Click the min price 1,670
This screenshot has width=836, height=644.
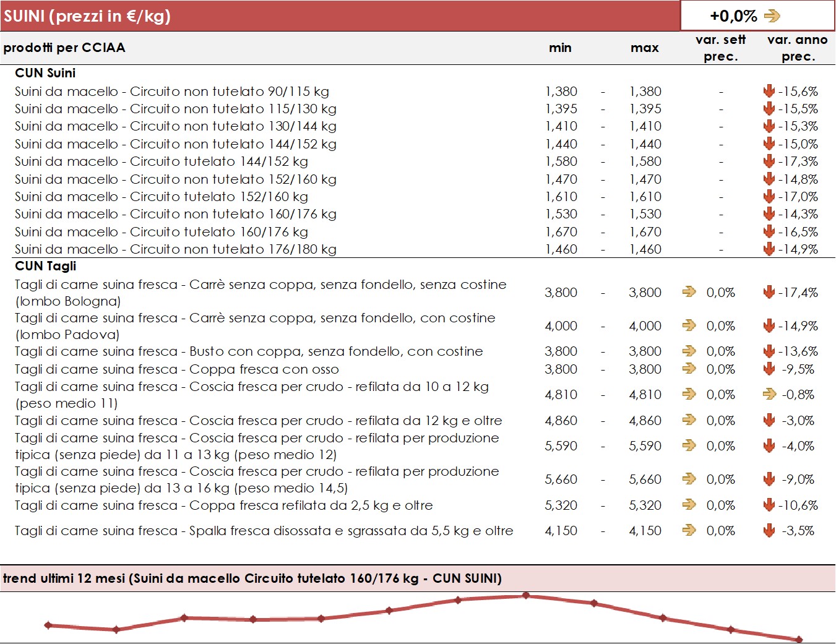pos(561,232)
